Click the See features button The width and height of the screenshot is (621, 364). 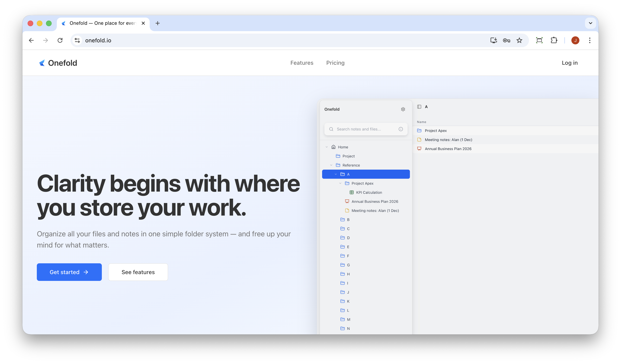(x=138, y=272)
